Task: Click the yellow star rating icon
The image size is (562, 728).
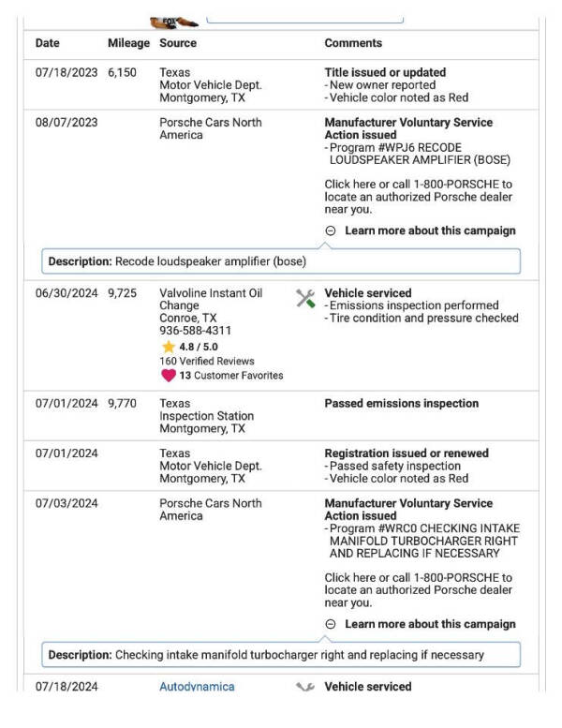Action: click(169, 347)
